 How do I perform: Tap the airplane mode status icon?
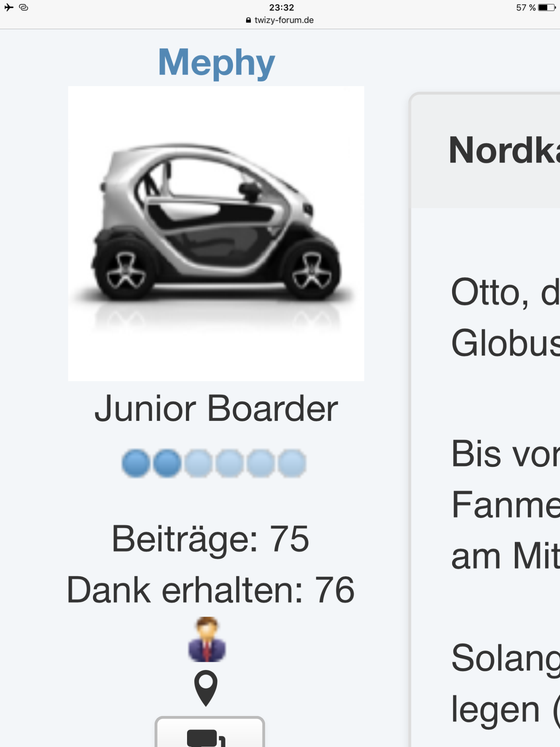(9, 7)
